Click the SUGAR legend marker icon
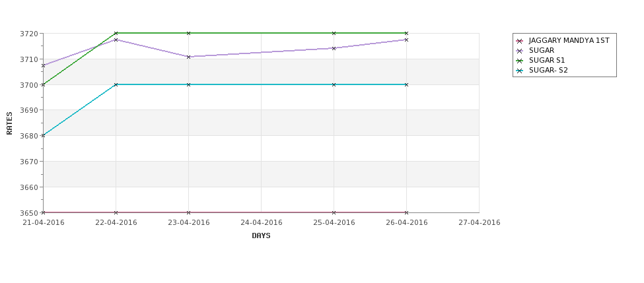 point(520,51)
